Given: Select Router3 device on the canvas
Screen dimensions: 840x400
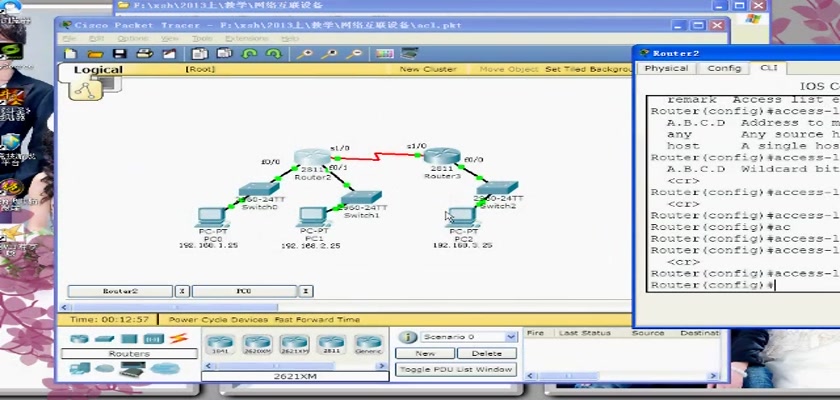Looking at the screenshot, I should tap(442, 156).
